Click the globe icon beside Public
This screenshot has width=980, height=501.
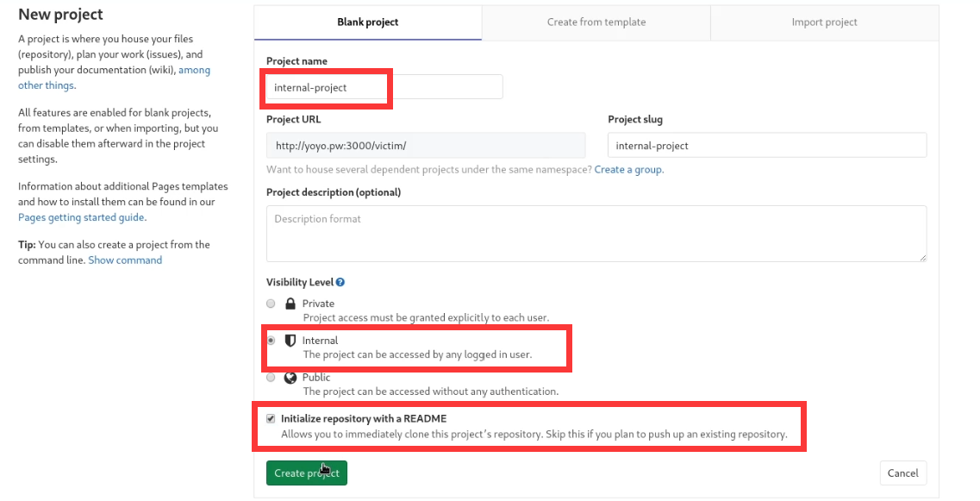[x=290, y=378]
